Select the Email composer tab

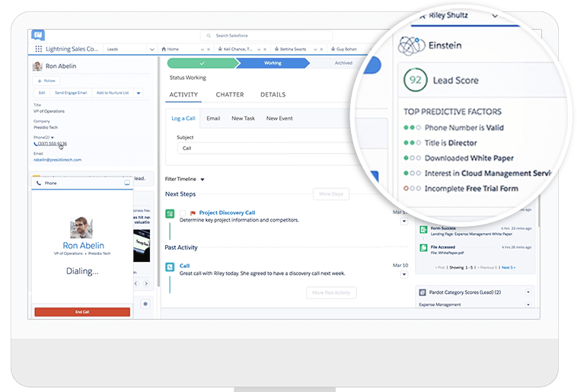tap(213, 119)
